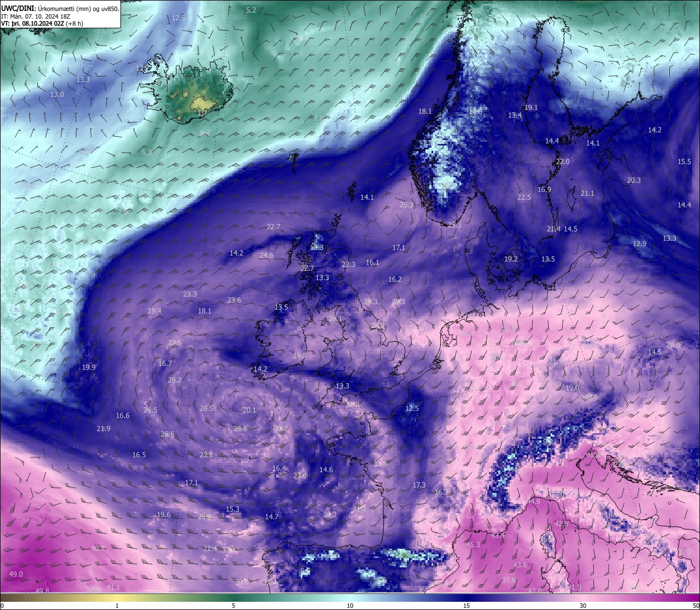This screenshot has width=700, height=610.
Task: Click the 15.3 value label
Action: point(232,509)
